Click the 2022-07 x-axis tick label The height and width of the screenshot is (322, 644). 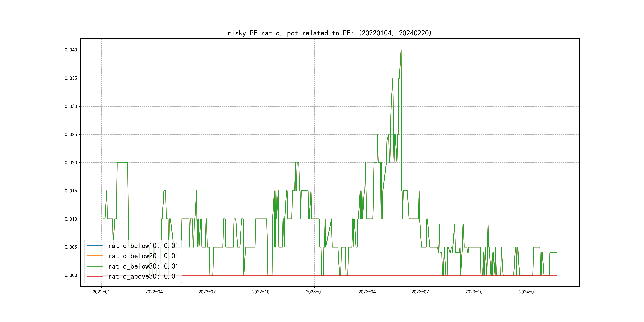coord(207,292)
